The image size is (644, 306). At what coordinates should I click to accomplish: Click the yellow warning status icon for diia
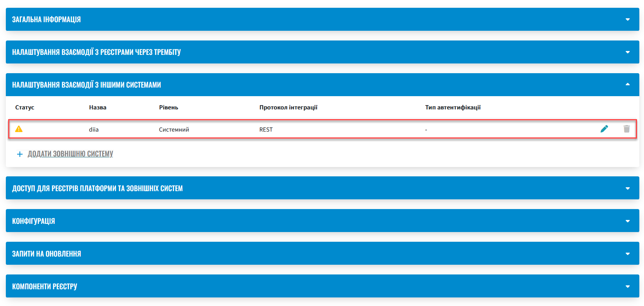tap(19, 129)
